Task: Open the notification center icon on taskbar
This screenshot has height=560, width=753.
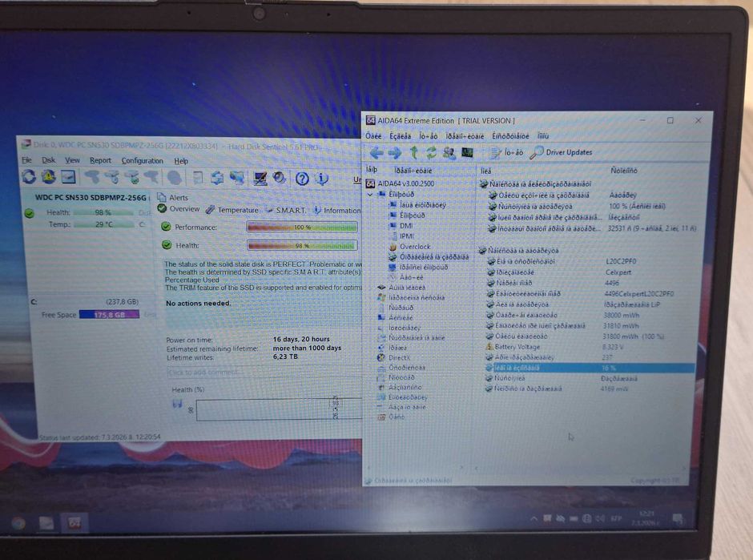Action: tap(678, 519)
